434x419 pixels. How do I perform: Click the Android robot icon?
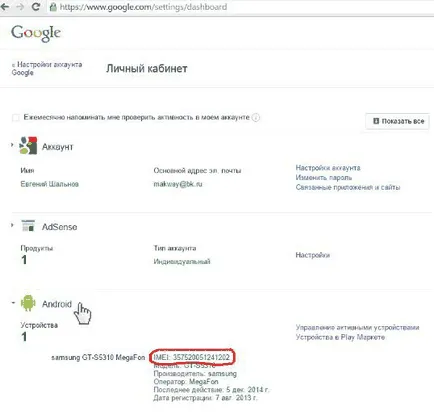pyautogui.click(x=28, y=303)
